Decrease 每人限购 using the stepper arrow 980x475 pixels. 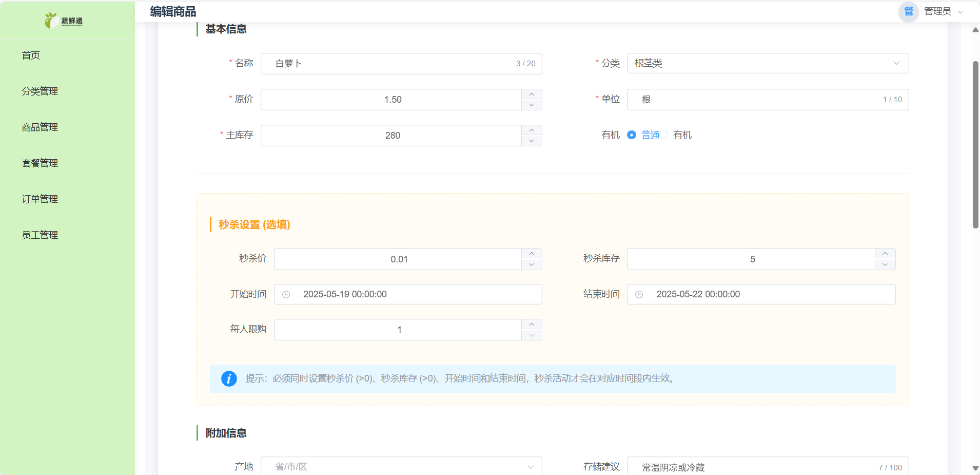tap(532, 335)
